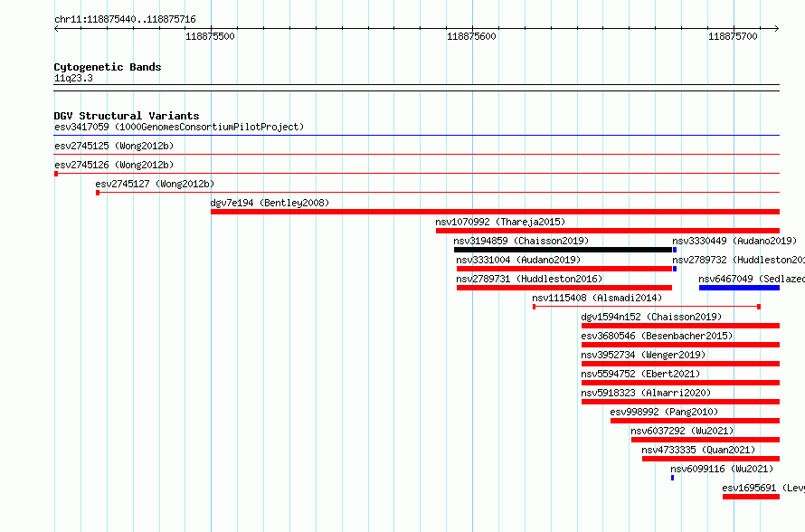This screenshot has height=532, width=805.
Task: Click the nsv3952734 (Wenger2019) label
Action: pos(643,355)
